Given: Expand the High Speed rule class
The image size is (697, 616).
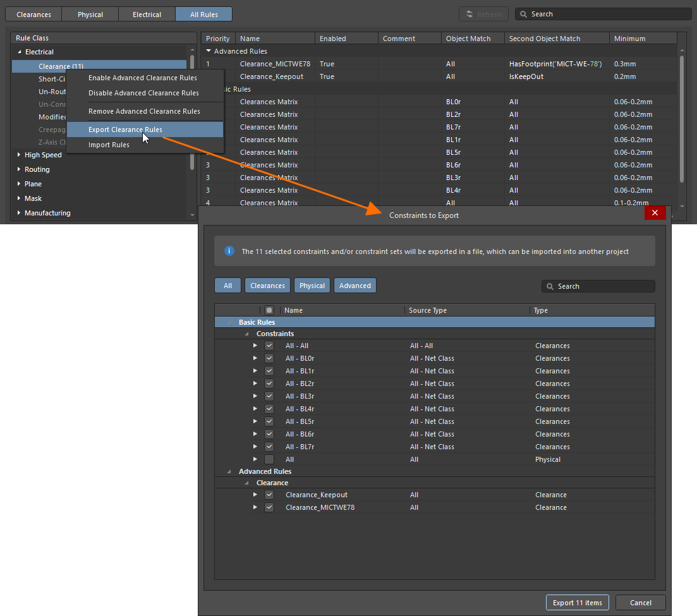Looking at the screenshot, I should 19,155.
